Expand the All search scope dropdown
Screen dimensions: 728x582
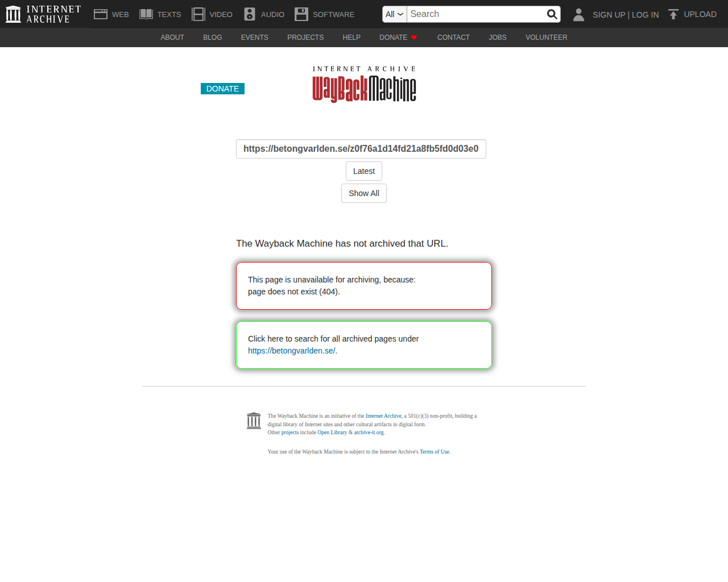(x=395, y=14)
